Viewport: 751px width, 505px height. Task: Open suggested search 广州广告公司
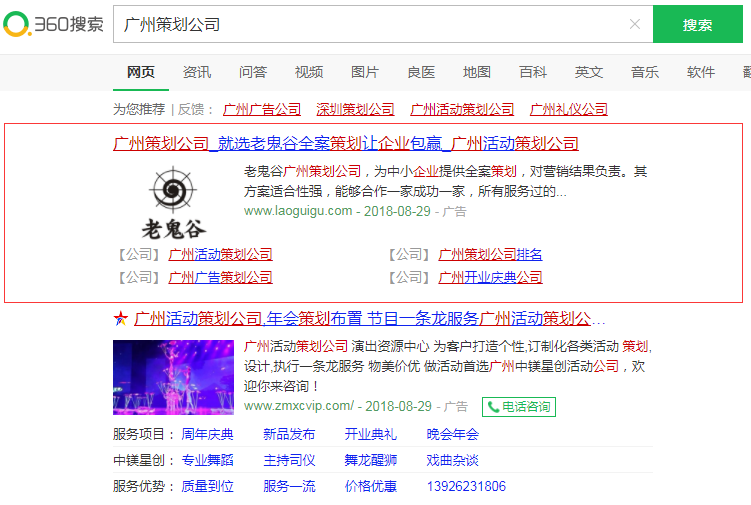[x=262, y=109]
